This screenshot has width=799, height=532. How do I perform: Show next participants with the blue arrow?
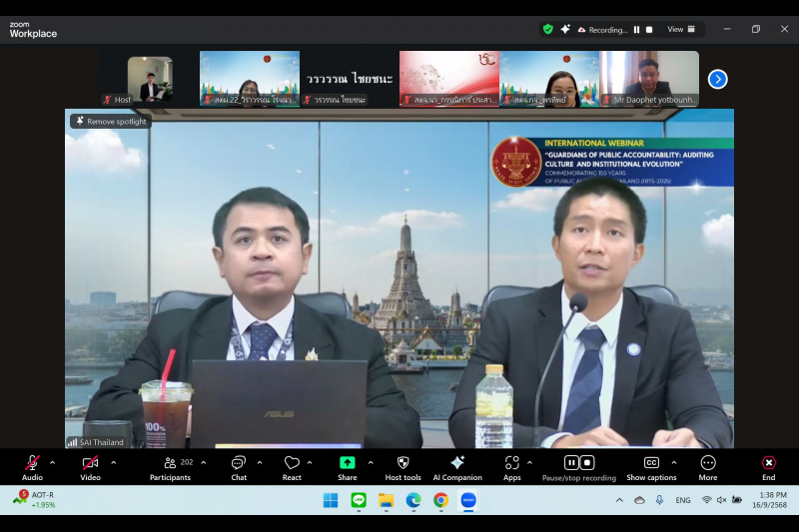tap(717, 79)
